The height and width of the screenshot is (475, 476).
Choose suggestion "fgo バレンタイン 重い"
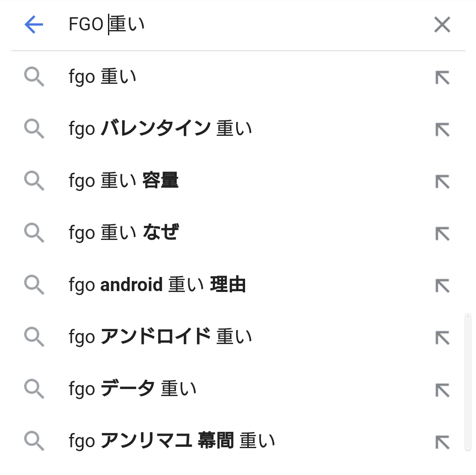click(160, 129)
